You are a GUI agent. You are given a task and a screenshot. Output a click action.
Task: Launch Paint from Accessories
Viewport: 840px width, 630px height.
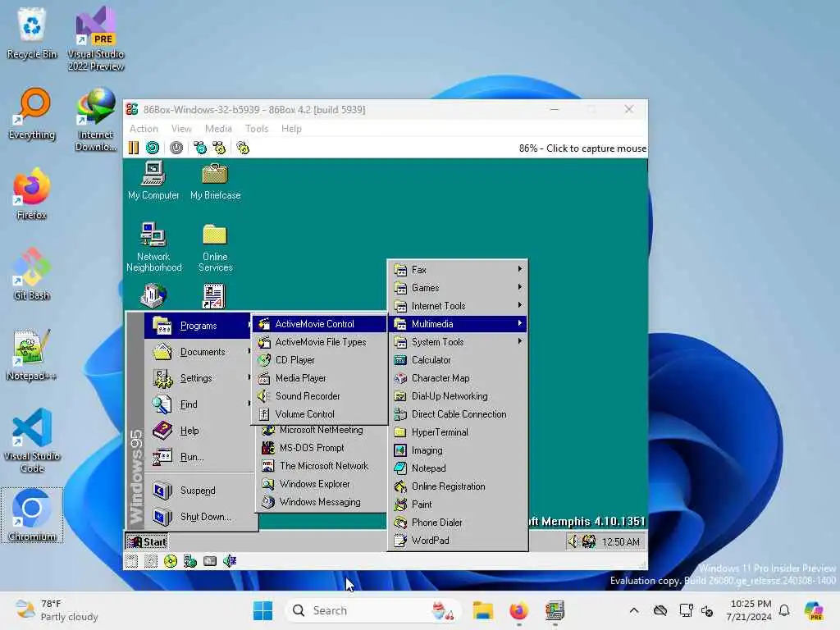pos(458,504)
